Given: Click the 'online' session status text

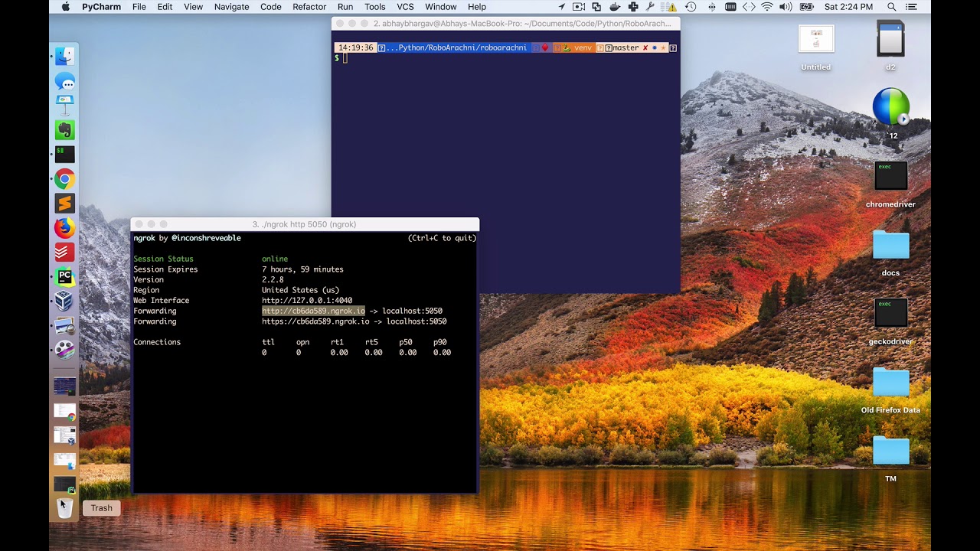Looking at the screenshot, I should pyautogui.click(x=275, y=259).
